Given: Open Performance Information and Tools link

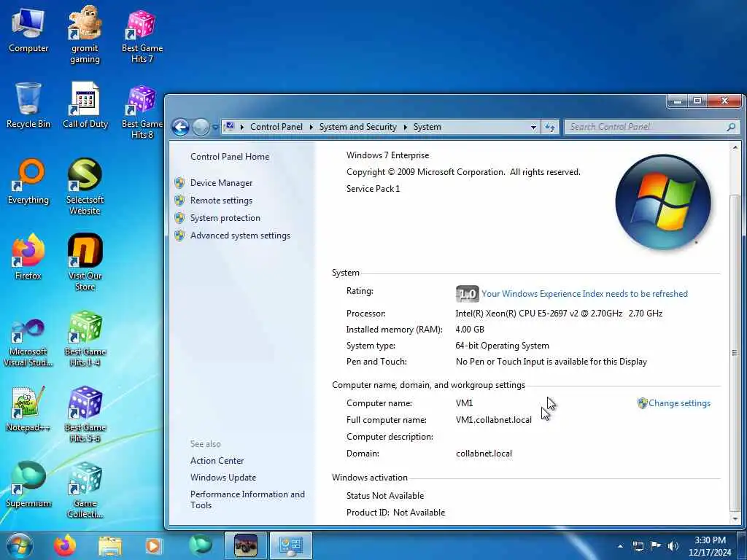Looking at the screenshot, I should pyautogui.click(x=247, y=500).
